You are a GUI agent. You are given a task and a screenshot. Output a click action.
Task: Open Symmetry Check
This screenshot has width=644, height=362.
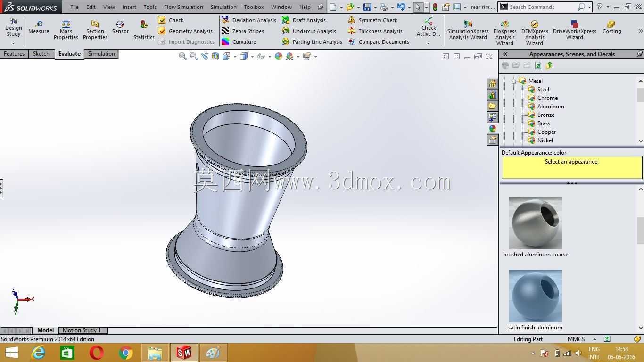[x=373, y=20]
